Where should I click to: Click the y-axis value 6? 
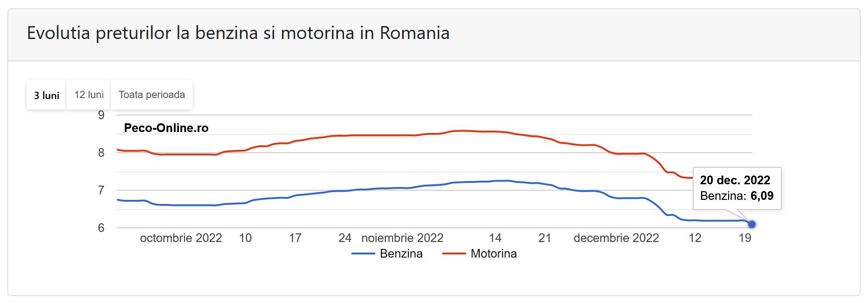pyautogui.click(x=101, y=228)
